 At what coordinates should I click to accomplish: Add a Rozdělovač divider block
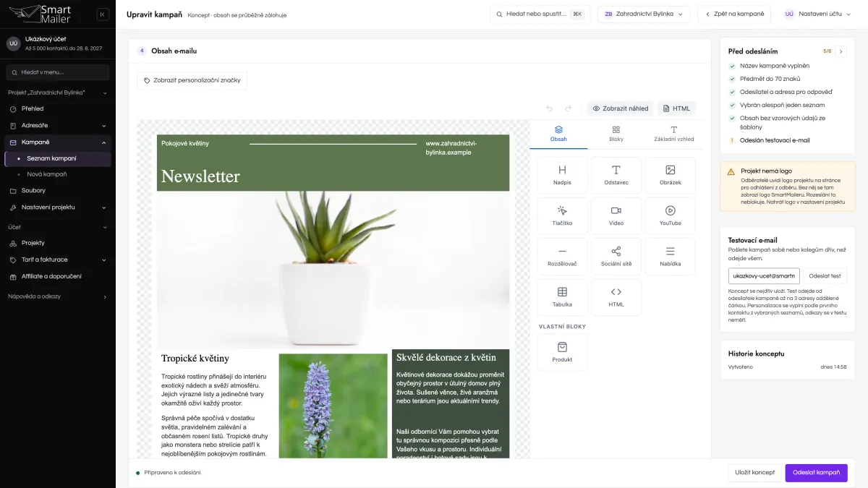(x=562, y=256)
